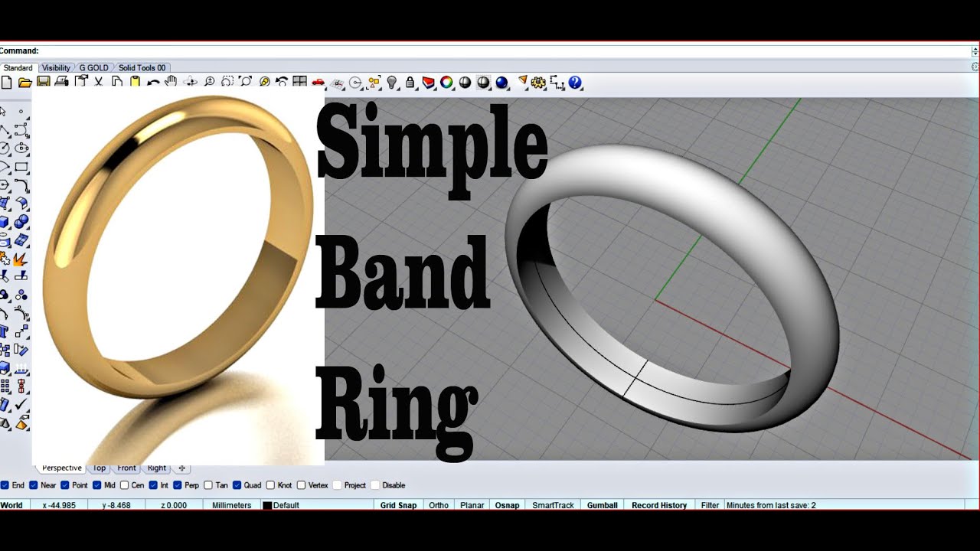
Task: Click the checkmark Check objects icon
Action: pyautogui.click(x=21, y=404)
